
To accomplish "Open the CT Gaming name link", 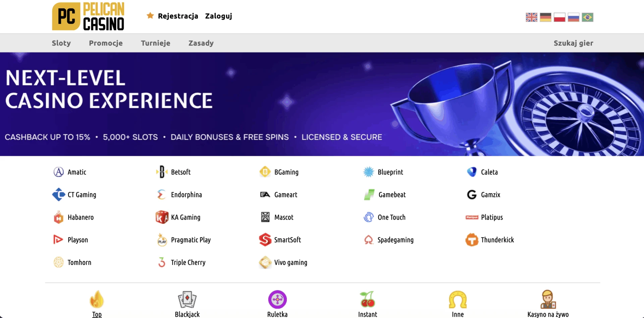I will [x=82, y=195].
